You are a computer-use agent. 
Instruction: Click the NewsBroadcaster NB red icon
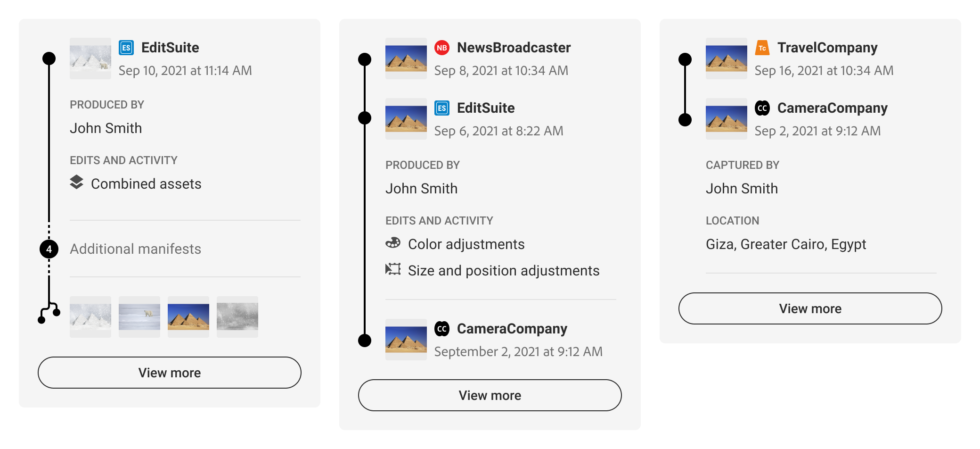pos(442,48)
